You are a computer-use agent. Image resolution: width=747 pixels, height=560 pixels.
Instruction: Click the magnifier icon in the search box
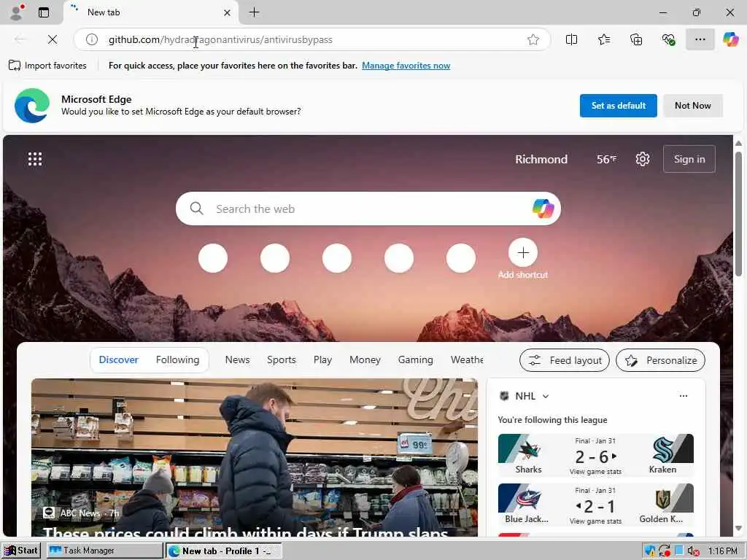(x=196, y=209)
